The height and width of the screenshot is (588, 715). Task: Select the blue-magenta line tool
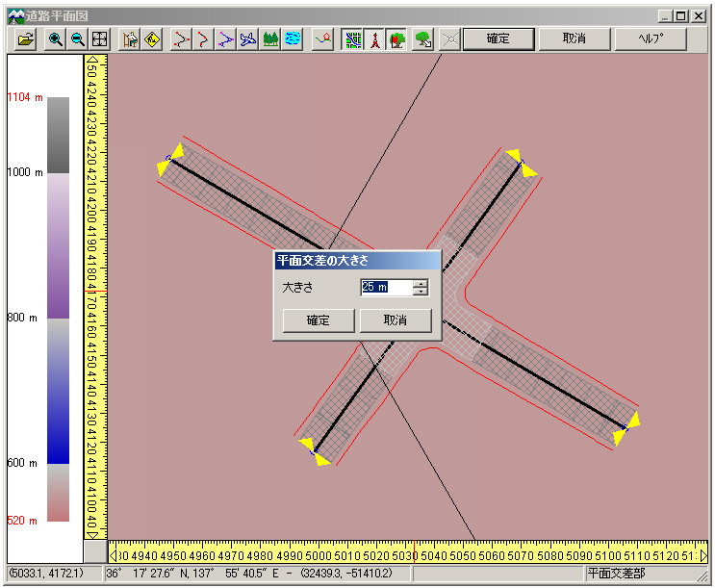(x=225, y=39)
